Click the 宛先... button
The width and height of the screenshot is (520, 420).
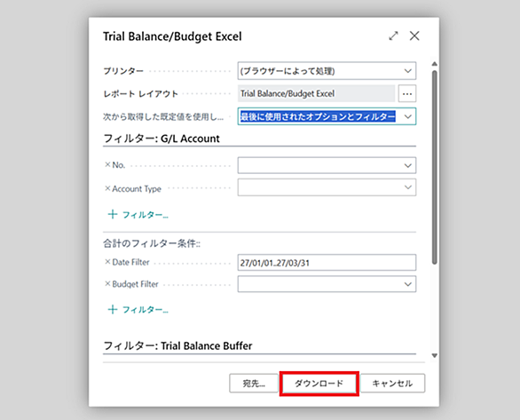(254, 384)
